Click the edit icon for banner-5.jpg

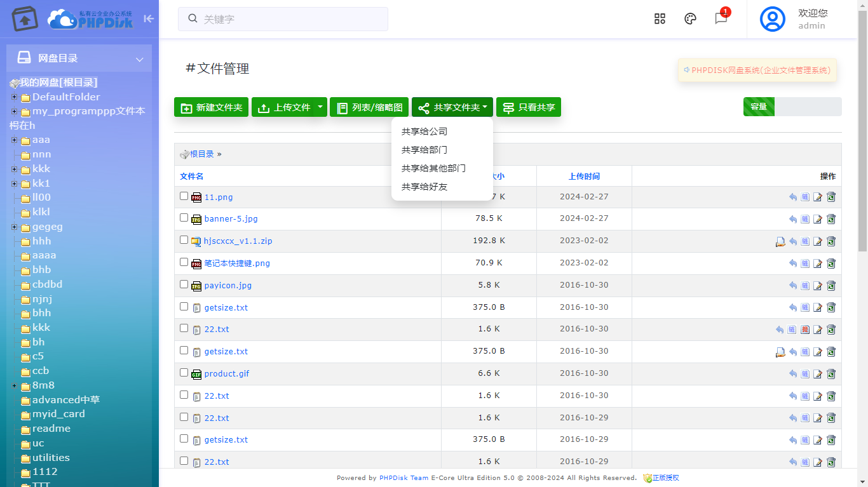818,219
